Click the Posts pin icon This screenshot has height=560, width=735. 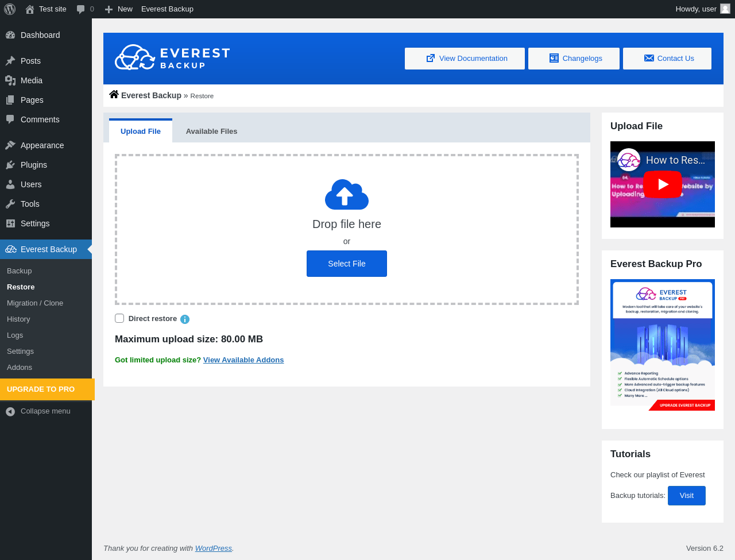tap(10, 61)
